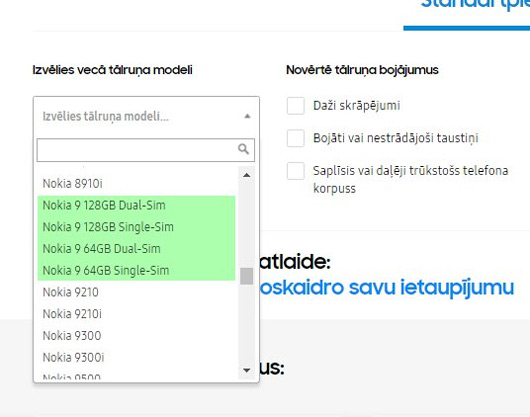Click the dropdown collapse arrow
This screenshot has height=417, width=530.
(247, 116)
